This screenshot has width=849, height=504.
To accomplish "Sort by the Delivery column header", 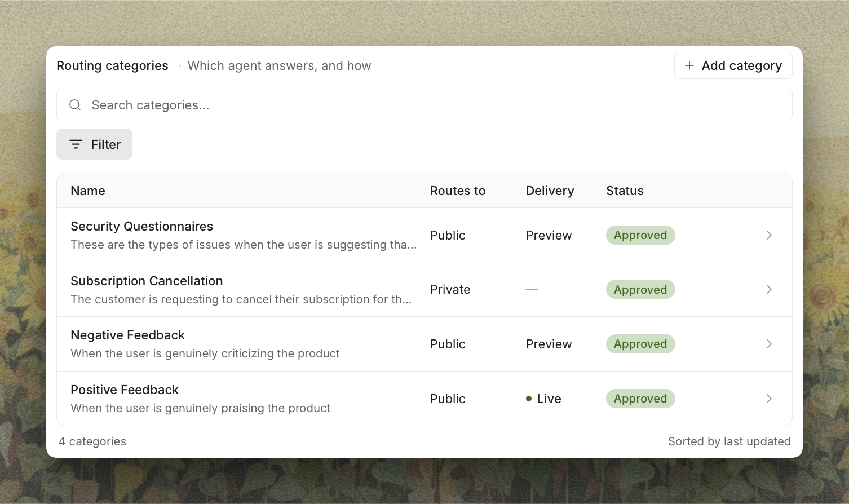I will 550,191.
